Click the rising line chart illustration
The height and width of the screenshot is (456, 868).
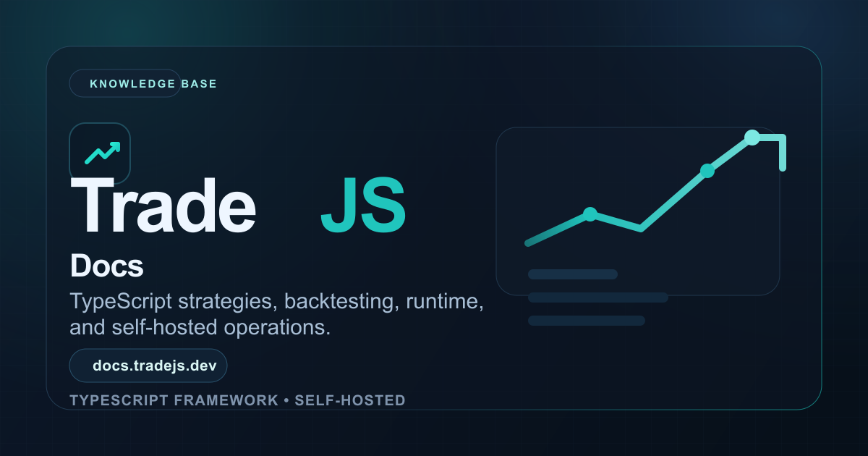click(x=655, y=190)
